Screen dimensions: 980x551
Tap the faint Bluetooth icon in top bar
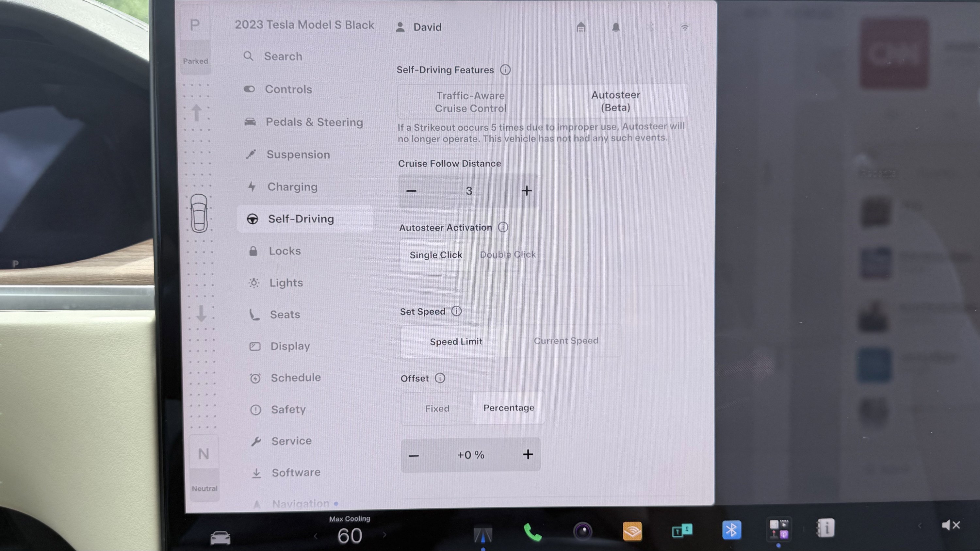point(650,27)
